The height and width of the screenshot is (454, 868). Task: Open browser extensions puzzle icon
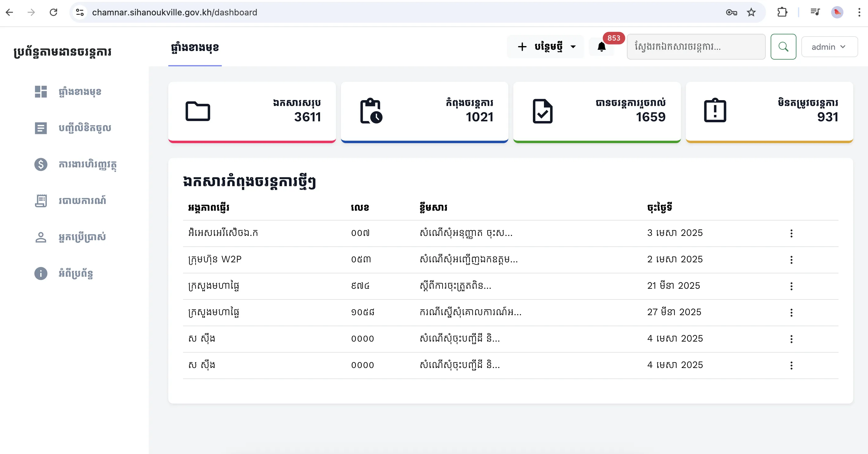782,12
